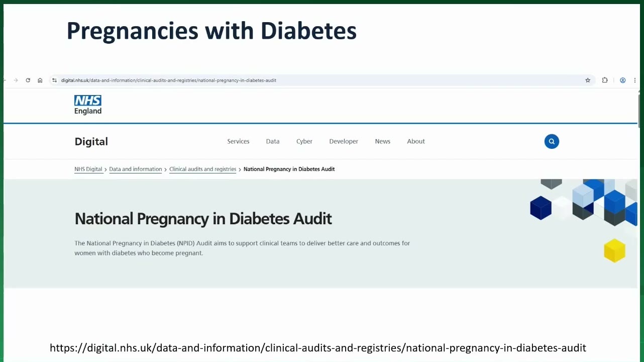Open the Cyber navigation menu item
The width and height of the screenshot is (644, 362).
pyautogui.click(x=304, y=141)
